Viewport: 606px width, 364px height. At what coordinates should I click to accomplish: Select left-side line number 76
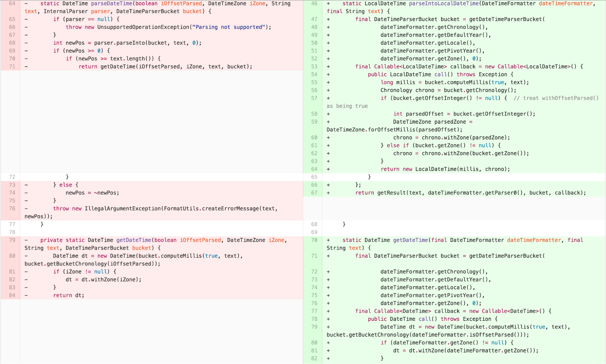point(12,209)
